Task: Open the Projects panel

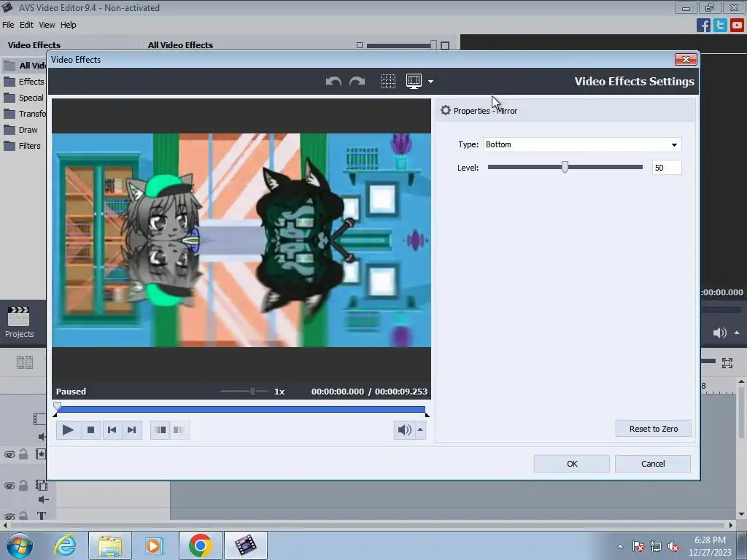Action: tap(19, 322)
